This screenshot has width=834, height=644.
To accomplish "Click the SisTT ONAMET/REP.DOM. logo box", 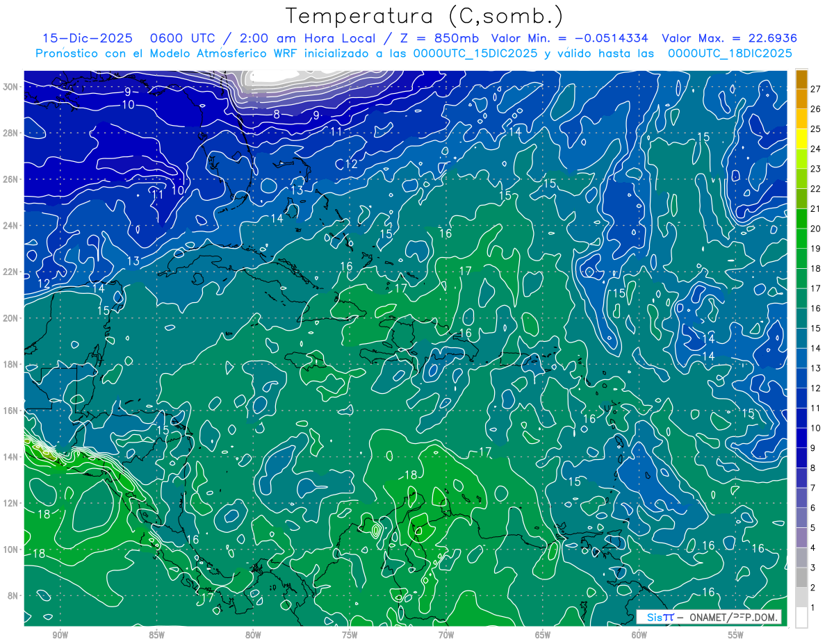I will click(x=709, y=617).
